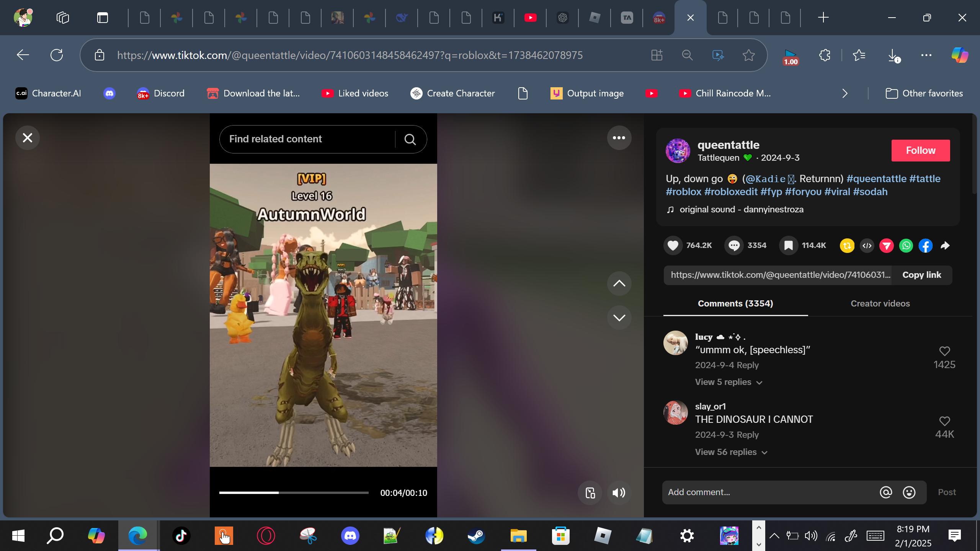Open the emoji picker in the comment box
This screenshot has height=551, width=980.
tap(909, 492)
